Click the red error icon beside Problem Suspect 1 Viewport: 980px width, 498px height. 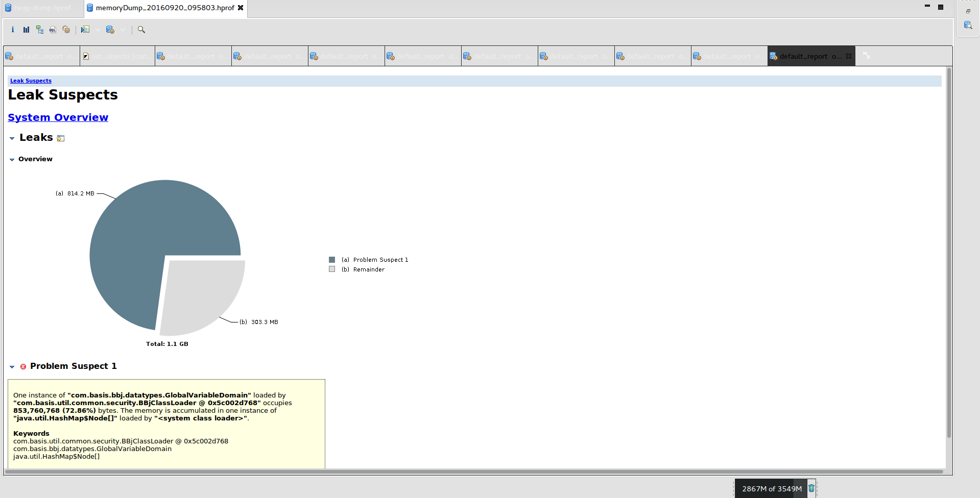pyautogui.click(x=23, y=366)
